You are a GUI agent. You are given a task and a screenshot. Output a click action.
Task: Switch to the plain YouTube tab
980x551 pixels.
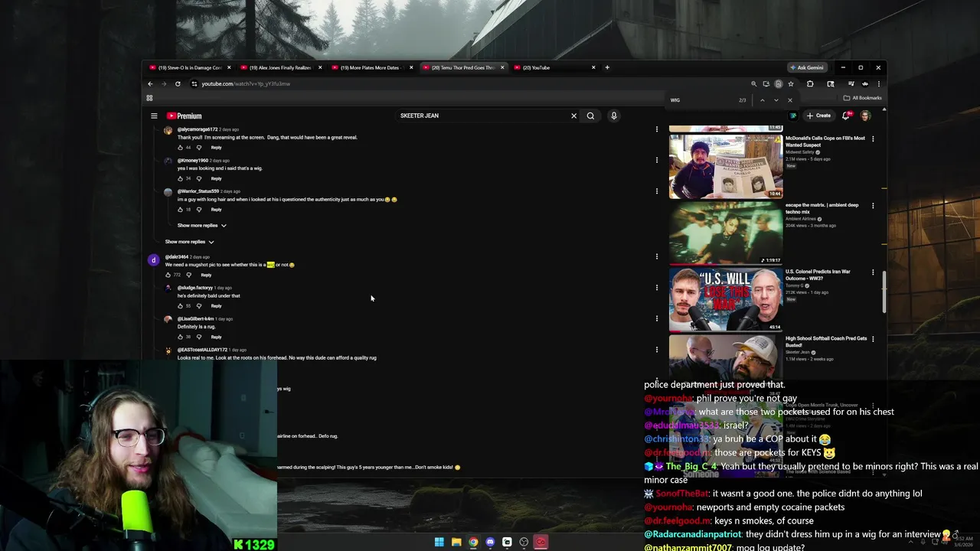(x=554, y=67)
